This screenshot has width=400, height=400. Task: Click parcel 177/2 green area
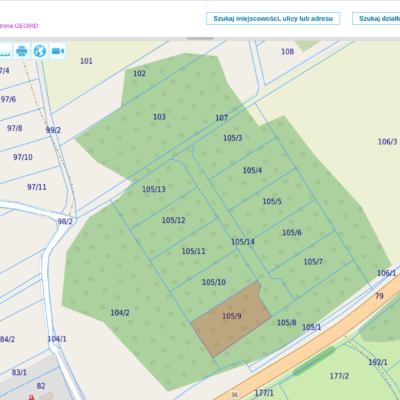(x=339, y=376)
